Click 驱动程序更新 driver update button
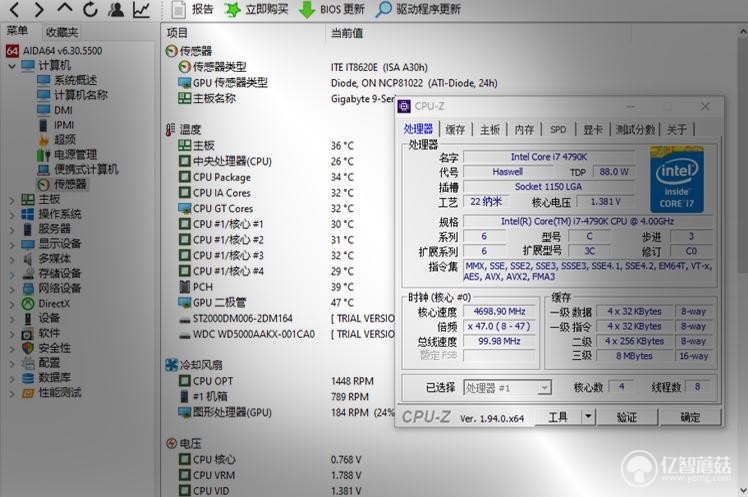The image size is (748, 497). (418, 9)
